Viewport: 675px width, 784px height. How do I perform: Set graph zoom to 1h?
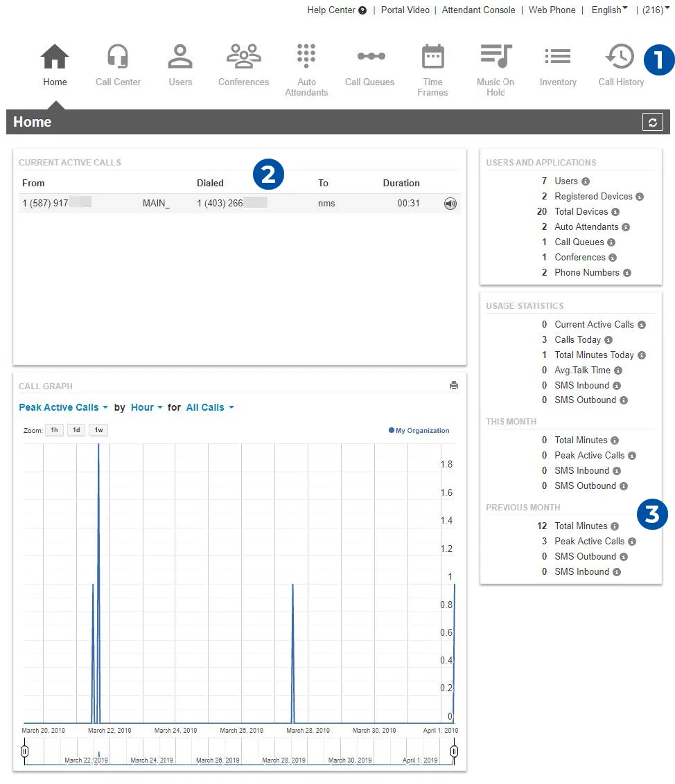[x=54, y=430]
